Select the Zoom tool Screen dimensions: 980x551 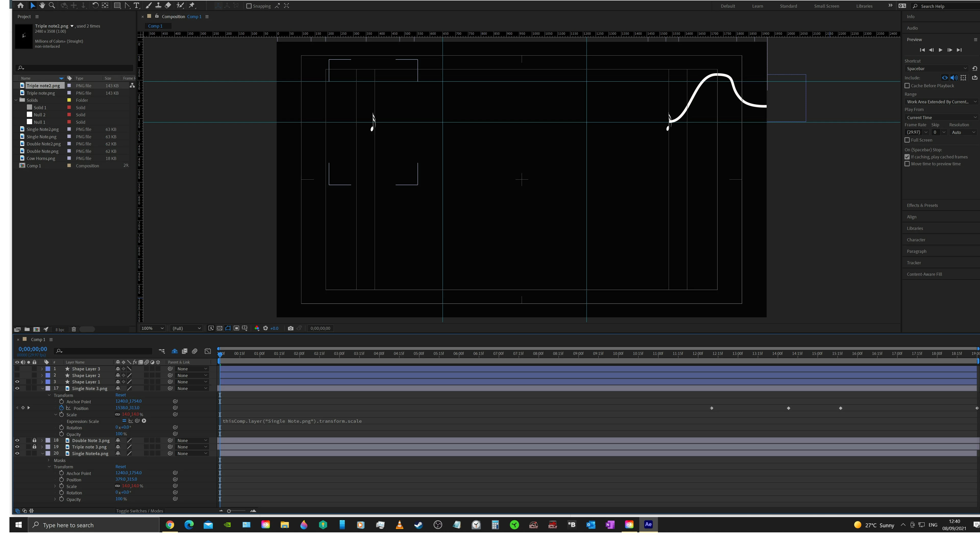click(52, 6)
